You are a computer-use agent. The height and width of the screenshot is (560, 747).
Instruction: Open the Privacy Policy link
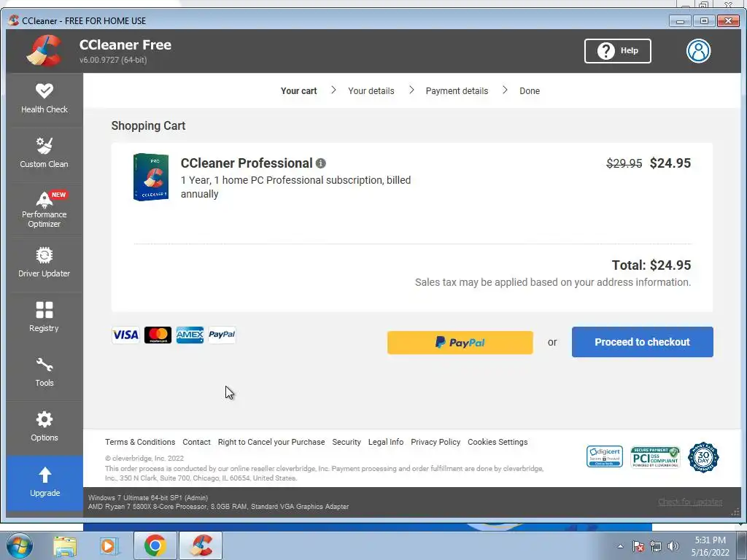(436, 442)
